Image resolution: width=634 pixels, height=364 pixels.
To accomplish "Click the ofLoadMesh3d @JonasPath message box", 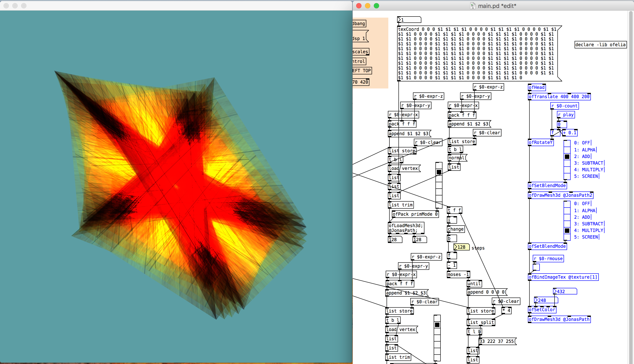I will 406,228.
